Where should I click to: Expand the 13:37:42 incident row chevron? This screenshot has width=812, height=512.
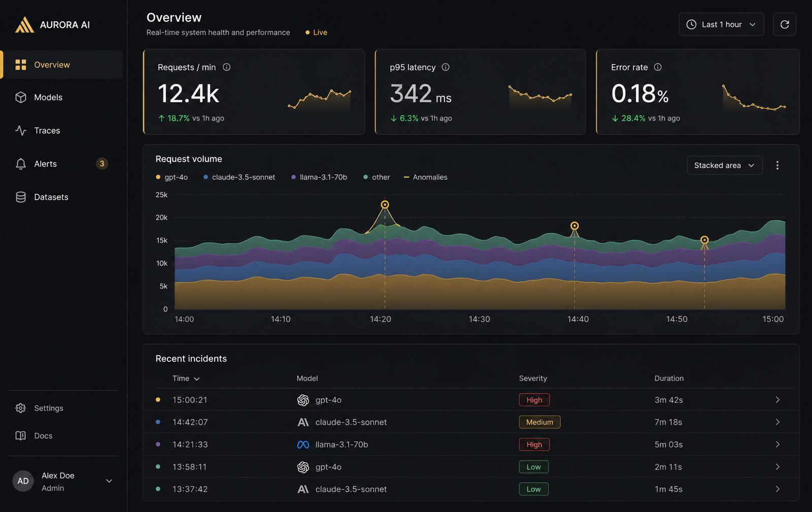[777, 489]
